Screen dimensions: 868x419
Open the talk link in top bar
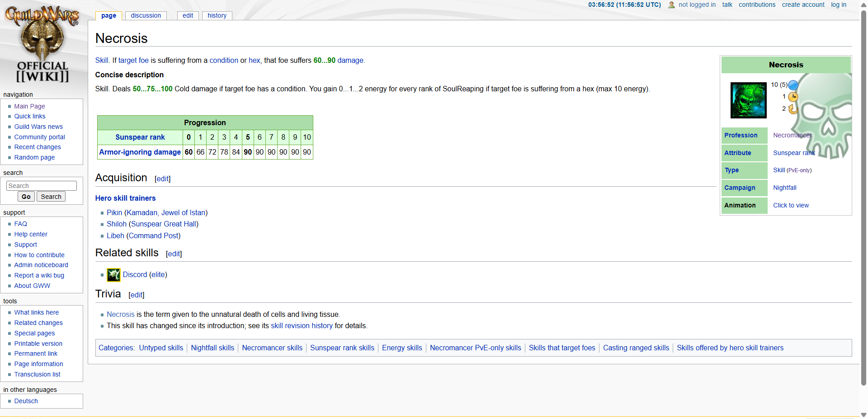pyautogui.click(x=727, y=5)
